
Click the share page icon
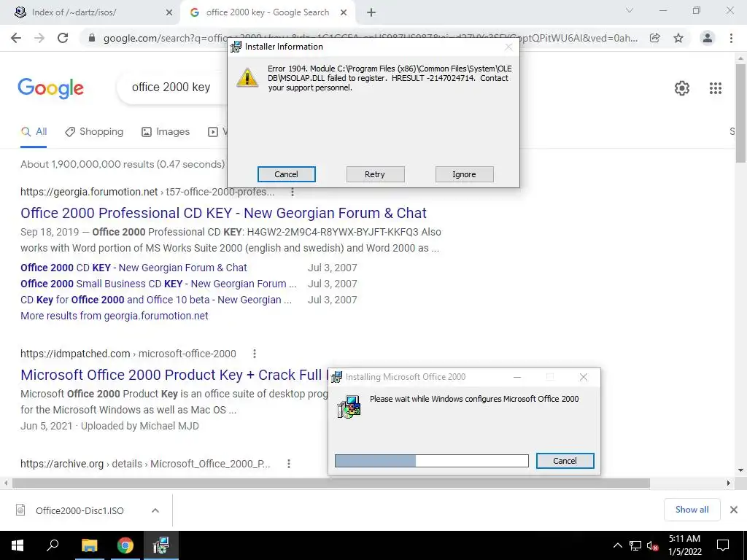655,38
